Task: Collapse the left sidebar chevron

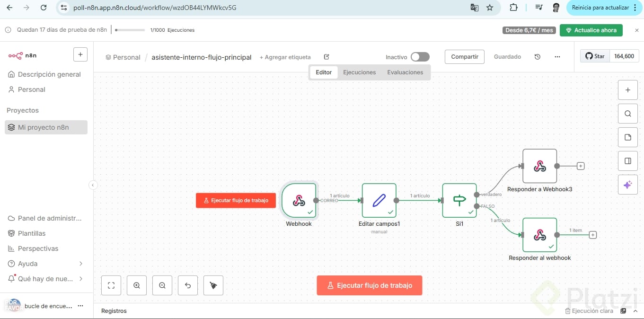Action: coord(93,185)
